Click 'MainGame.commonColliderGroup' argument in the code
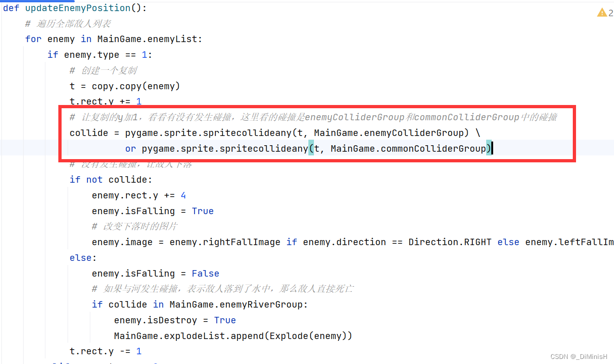The height and width of the screenshot is (364, 614). click(x=408, y=148)
